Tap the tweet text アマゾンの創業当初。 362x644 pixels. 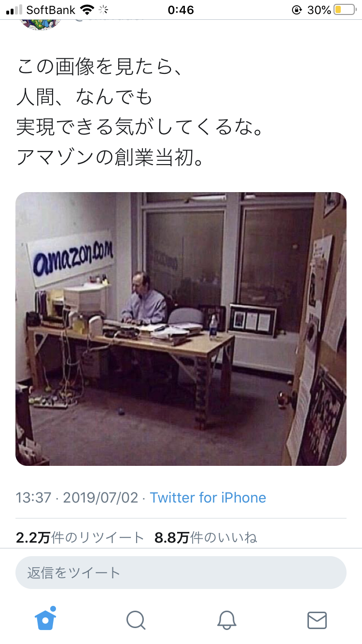[x=110, y=157]
